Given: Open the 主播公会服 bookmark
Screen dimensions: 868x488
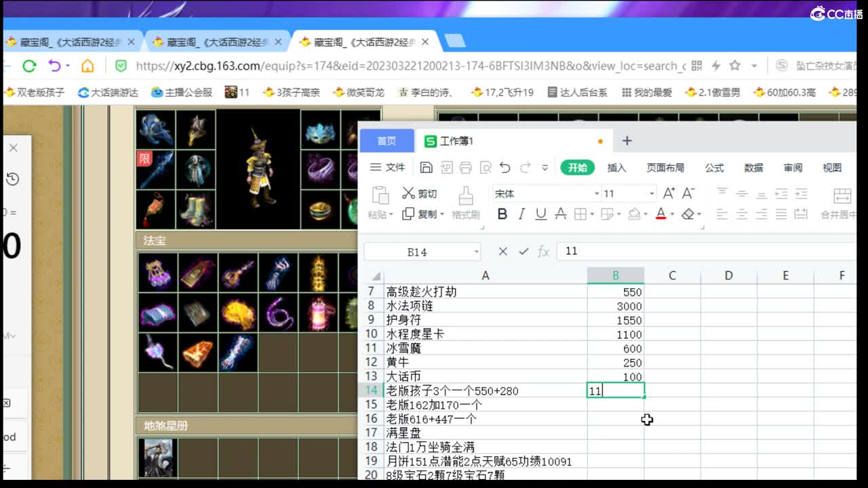Looking at the screenshot, I should pos(181,92).
